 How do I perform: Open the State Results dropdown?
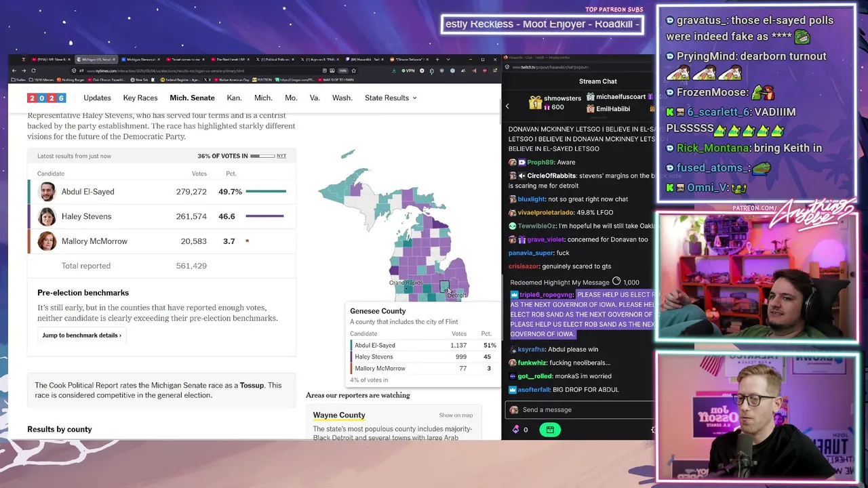(391, 98)
